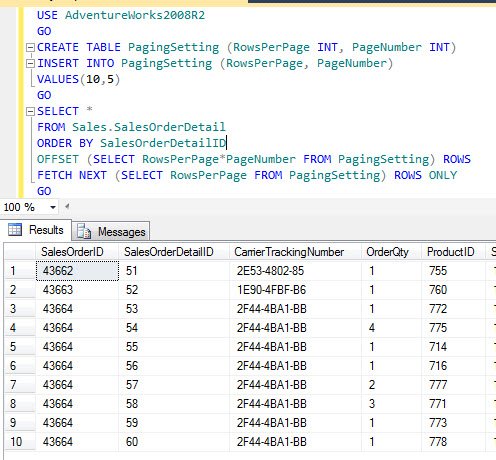Image resolution: width=496 pixels, height=460 pixels.
Task: Click SalesOrderDetailID cell 60
Action: [174, 442]
